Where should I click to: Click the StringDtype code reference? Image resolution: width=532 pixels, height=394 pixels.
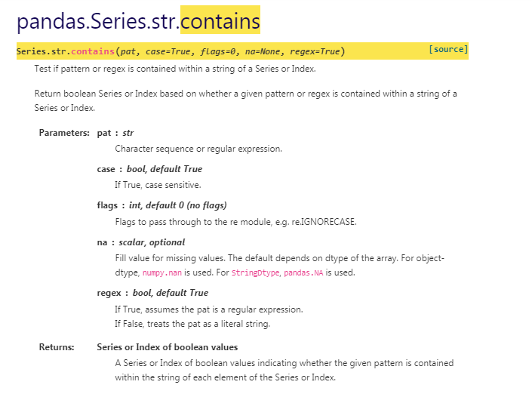pyautogui.click(x=255, y=272)
